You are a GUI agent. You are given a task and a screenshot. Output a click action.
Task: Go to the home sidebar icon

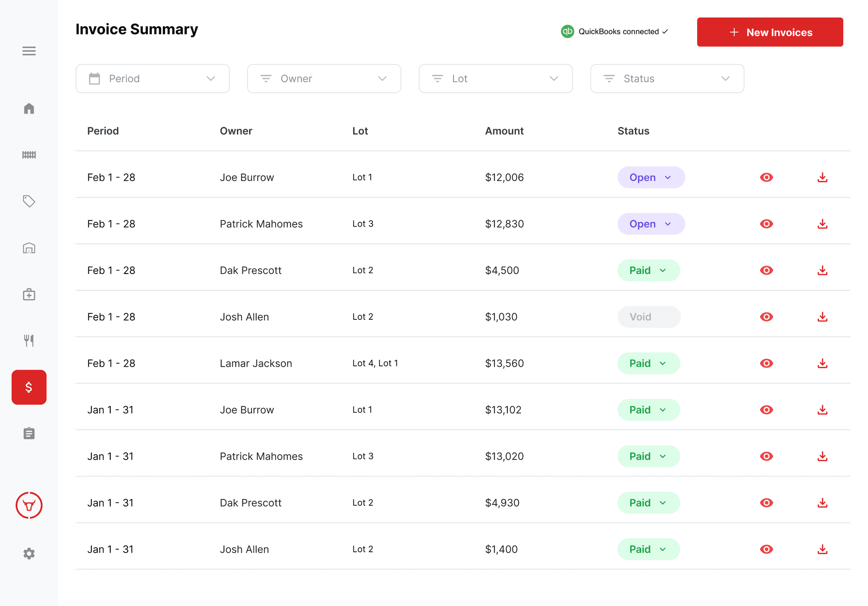pos(29,108)
